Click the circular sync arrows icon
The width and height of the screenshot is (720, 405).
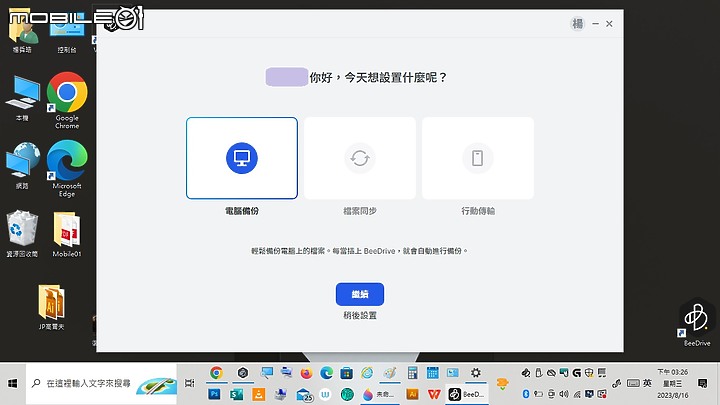click(x=360, y=158)
